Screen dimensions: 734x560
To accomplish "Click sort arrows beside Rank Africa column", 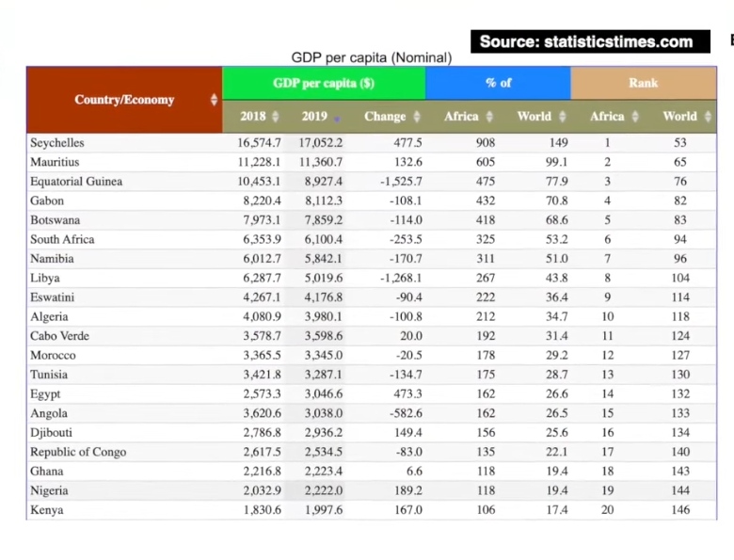I will point(635,116).
